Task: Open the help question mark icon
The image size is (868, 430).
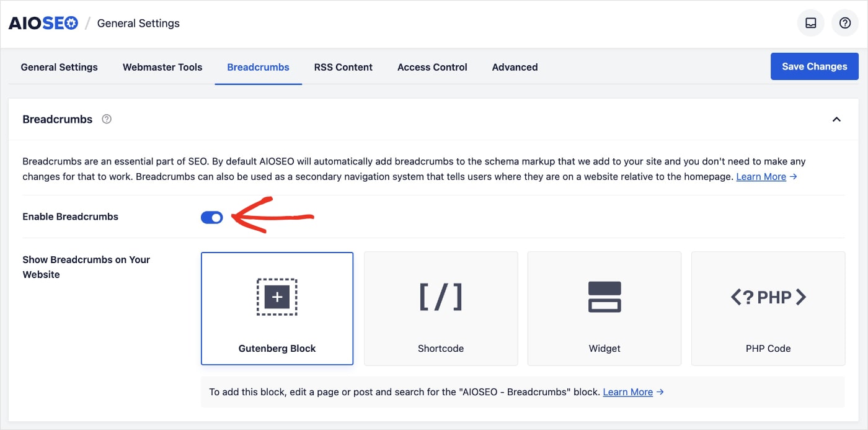Action: pyautogui.click(x=844, y=23)
